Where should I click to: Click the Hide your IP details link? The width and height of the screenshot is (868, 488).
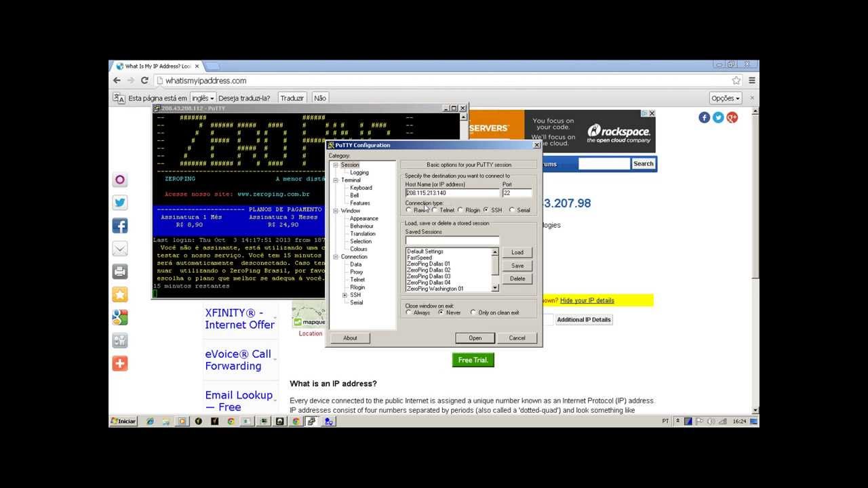(x=587, y=300)
